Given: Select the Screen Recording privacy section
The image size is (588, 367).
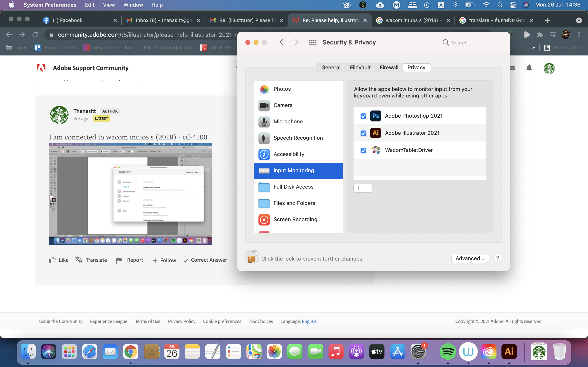Looking at the screenshot, I should tap(295, 219).
